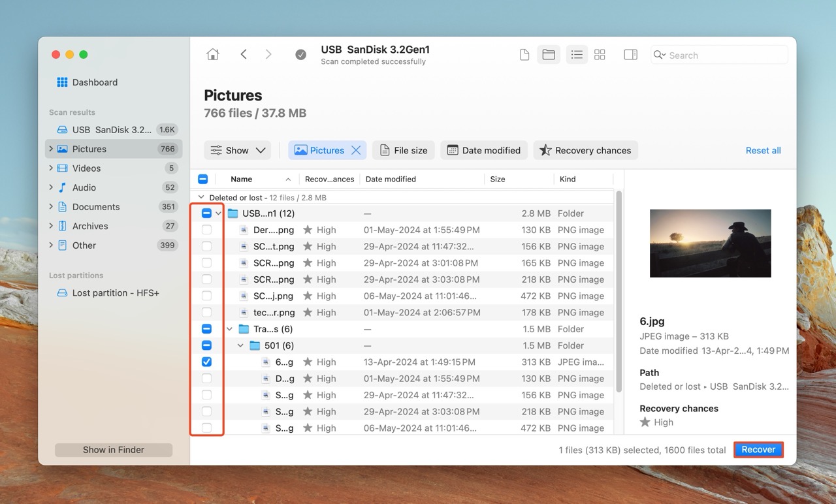Go back with the left arrow
Screen dimensions: 836x504
244,55
